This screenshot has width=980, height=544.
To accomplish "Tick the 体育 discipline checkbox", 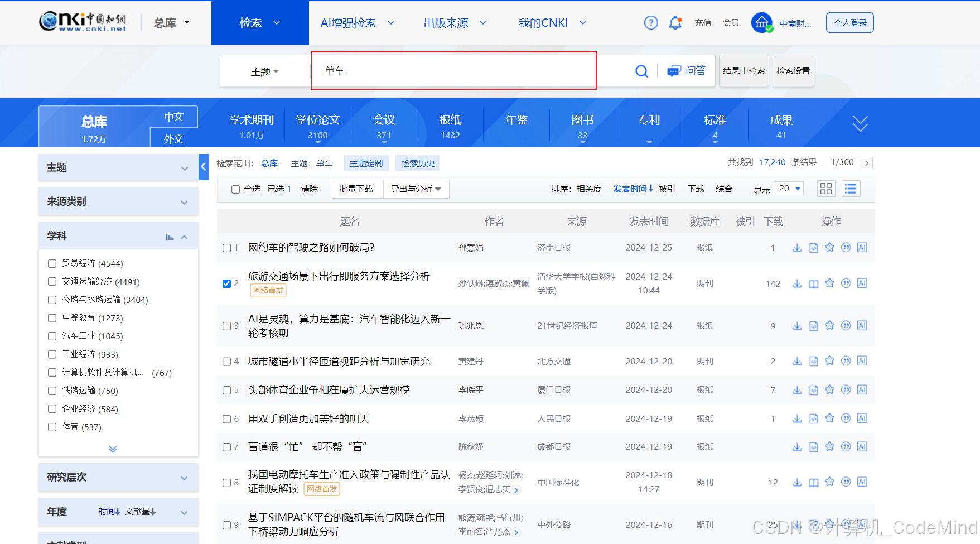I will click(52, 427).
